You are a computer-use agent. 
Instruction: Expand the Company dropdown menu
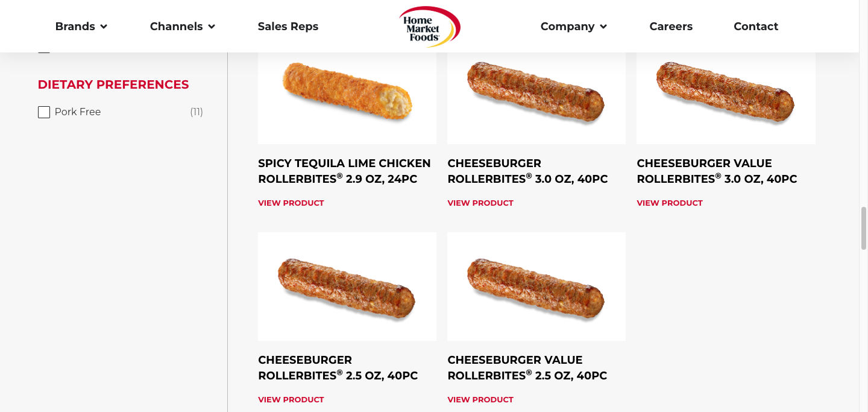click(573, 27)
